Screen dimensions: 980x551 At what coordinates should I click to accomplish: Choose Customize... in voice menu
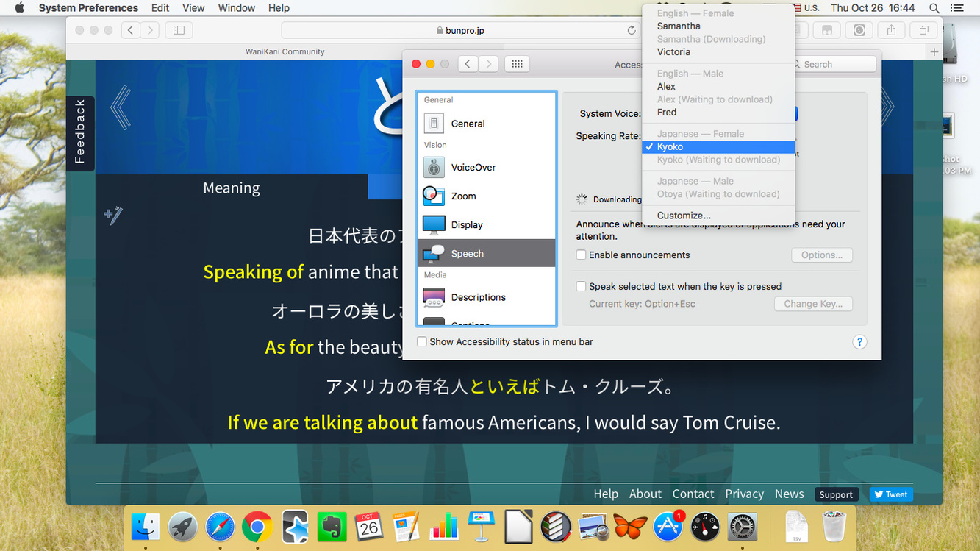(x=718, y=216)
